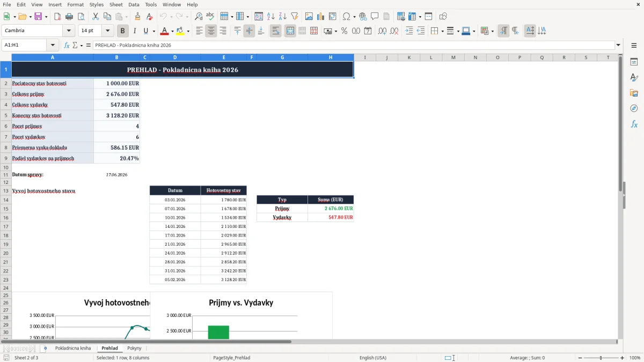Click the English (USA) language status
The height and width of the screenshot is (362, 644).
click(372, 358)
